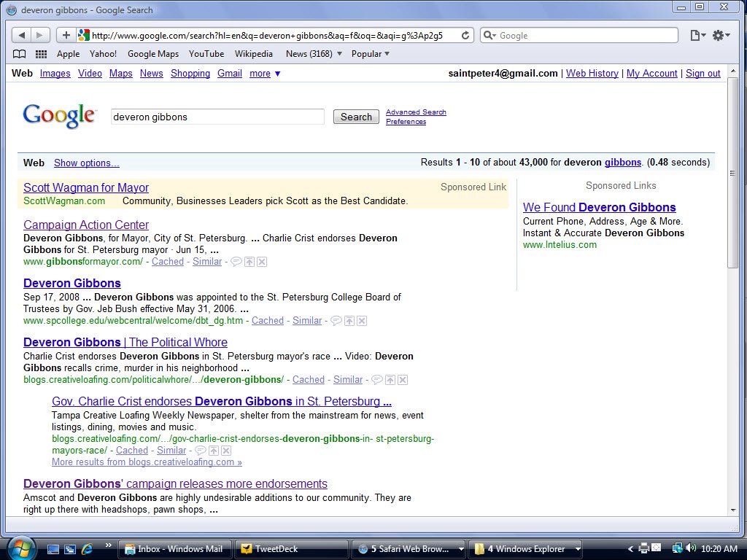Open Preferences link
747x560 pixels.
(x=406, y=122)
